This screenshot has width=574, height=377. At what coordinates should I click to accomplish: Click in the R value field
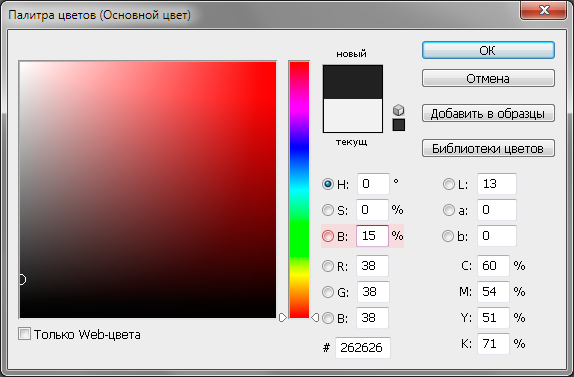tap(372, 266)
